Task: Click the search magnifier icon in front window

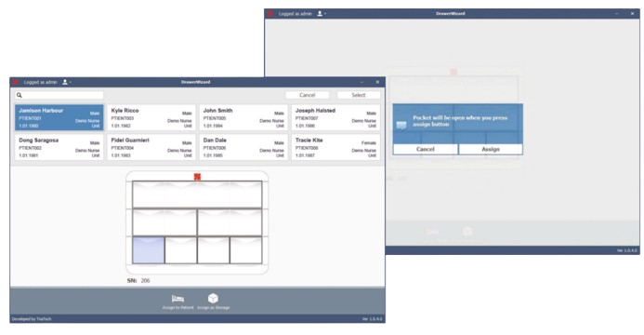Action: pos(19,95)
